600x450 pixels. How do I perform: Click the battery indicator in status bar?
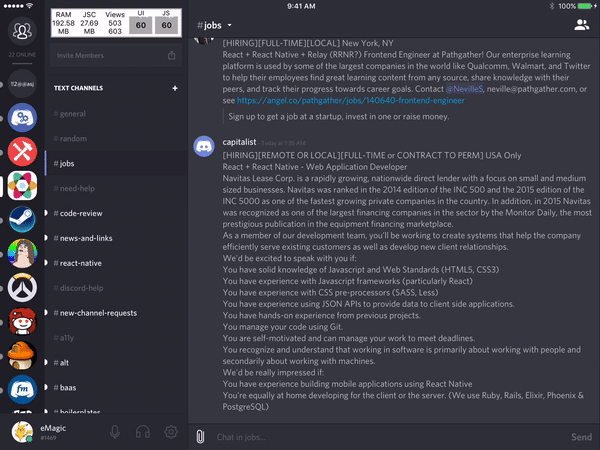[x=587, y=6]
